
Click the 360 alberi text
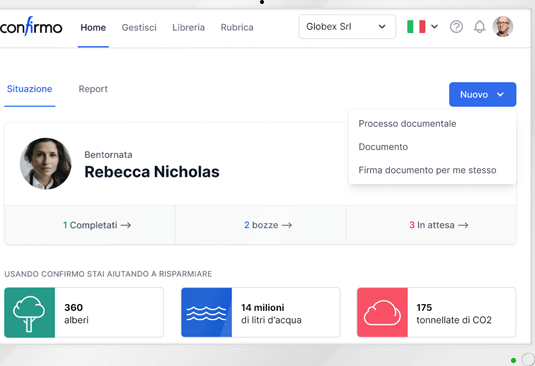coord(76,313)
